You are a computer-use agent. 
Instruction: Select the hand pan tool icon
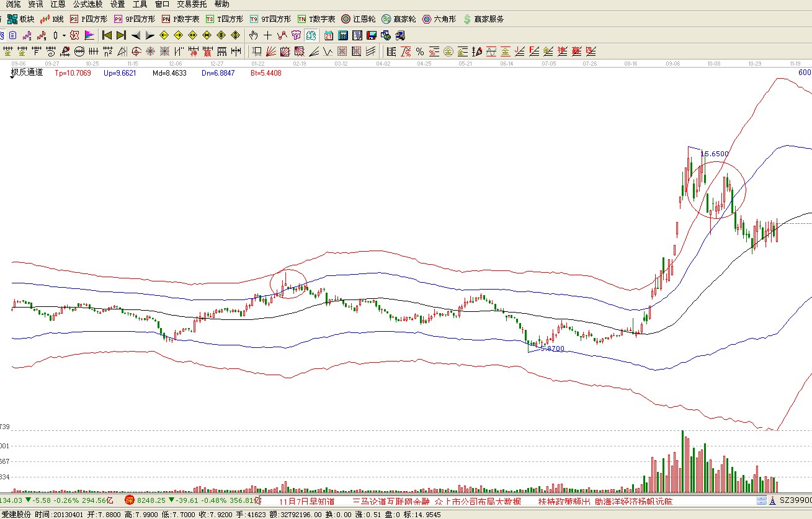(x=253, y=35)
